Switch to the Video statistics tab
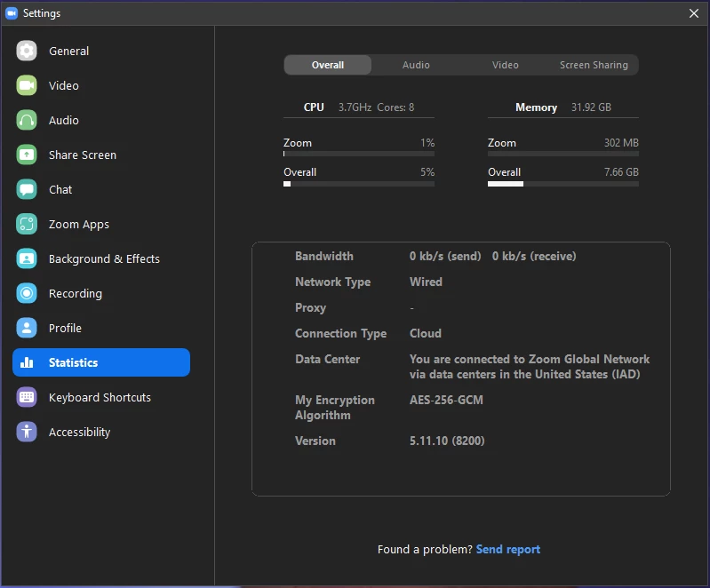Viewport: 710px width, 588px height. pyautogui.click(x=506, y=65)
